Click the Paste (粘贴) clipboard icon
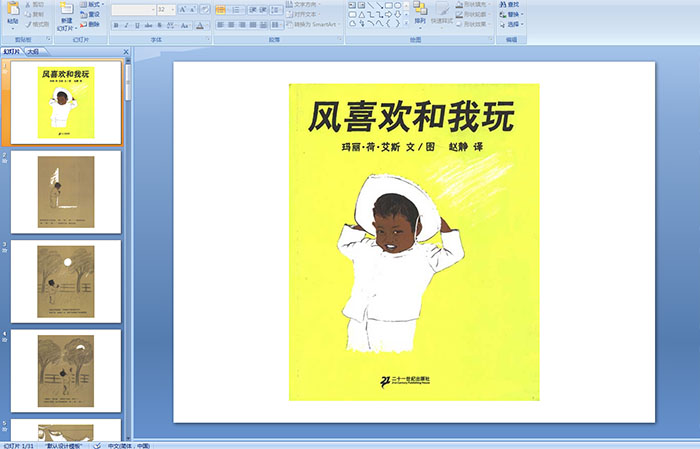Viewport: 700px width, 449px height. 13,9
